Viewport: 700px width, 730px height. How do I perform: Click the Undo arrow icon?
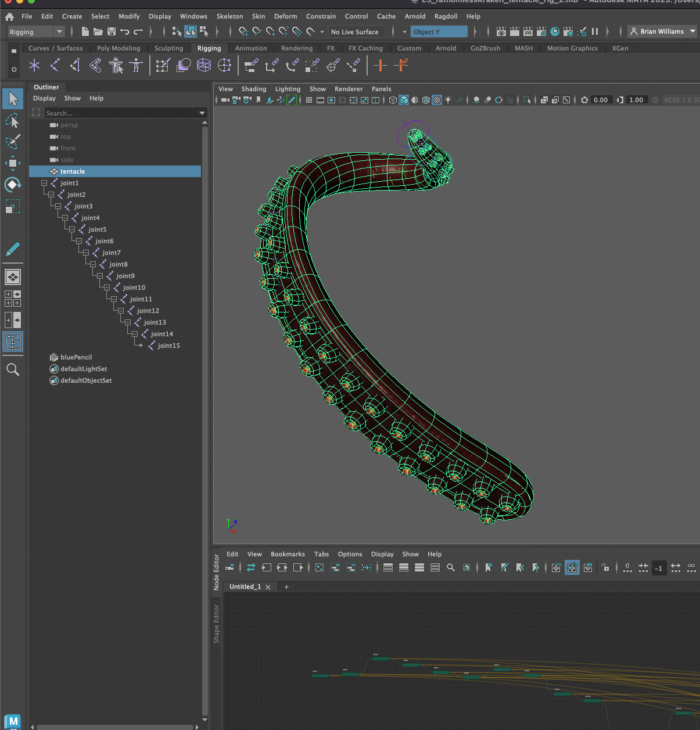pos(125,31)
